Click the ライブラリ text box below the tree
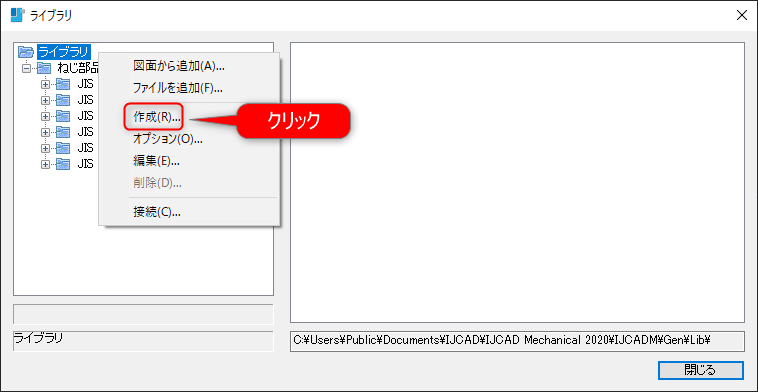Viewport: 758px width, 392px height. (x=143, y=341)
